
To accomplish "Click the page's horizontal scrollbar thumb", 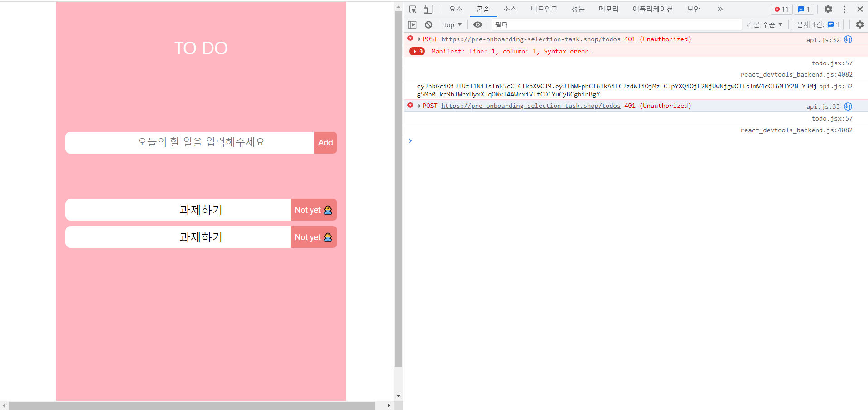I will (x=192, y=405).
